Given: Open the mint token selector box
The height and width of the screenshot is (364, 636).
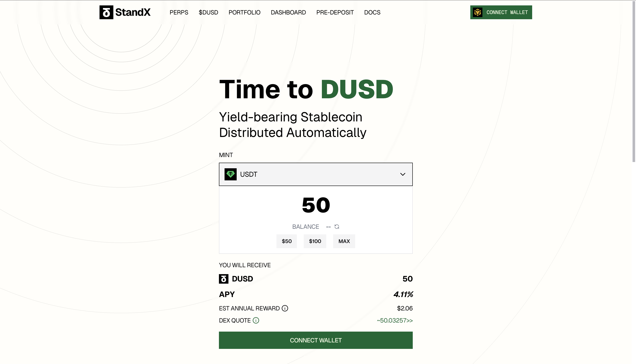Looking at the screenshot, I should 315,174.
